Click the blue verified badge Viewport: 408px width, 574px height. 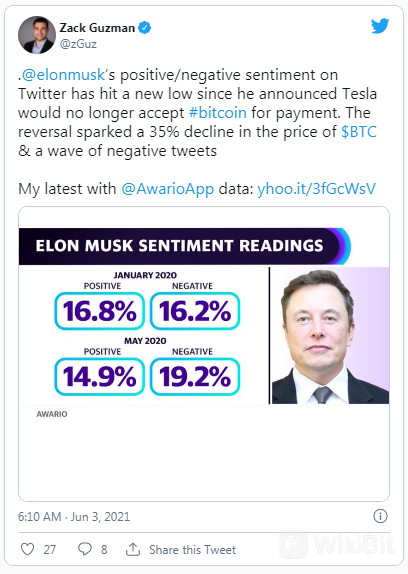[x=145, y=28]
